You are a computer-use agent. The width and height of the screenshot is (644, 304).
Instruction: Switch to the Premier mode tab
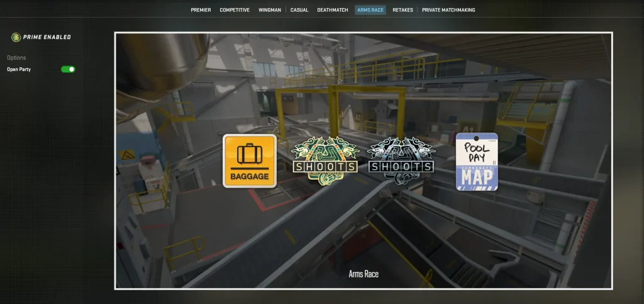201,10
